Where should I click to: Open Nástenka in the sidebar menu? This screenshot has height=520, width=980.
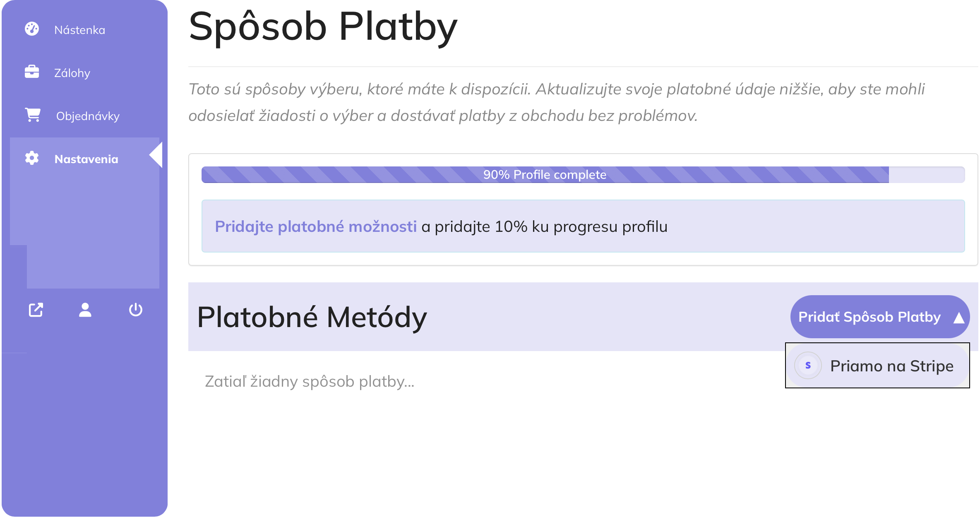(80, 30)
